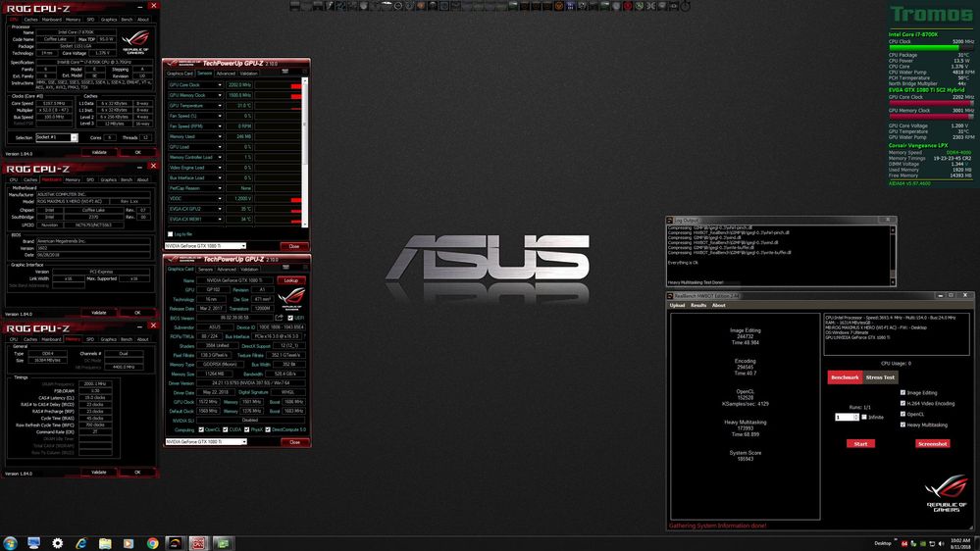
Task: Open the About menu in RealBench
Action: 719,306
